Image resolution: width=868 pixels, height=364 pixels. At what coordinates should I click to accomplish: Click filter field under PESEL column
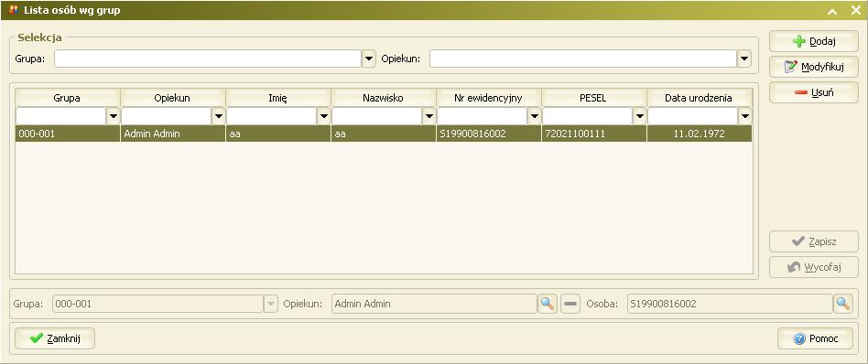click(x=587, y=116)
